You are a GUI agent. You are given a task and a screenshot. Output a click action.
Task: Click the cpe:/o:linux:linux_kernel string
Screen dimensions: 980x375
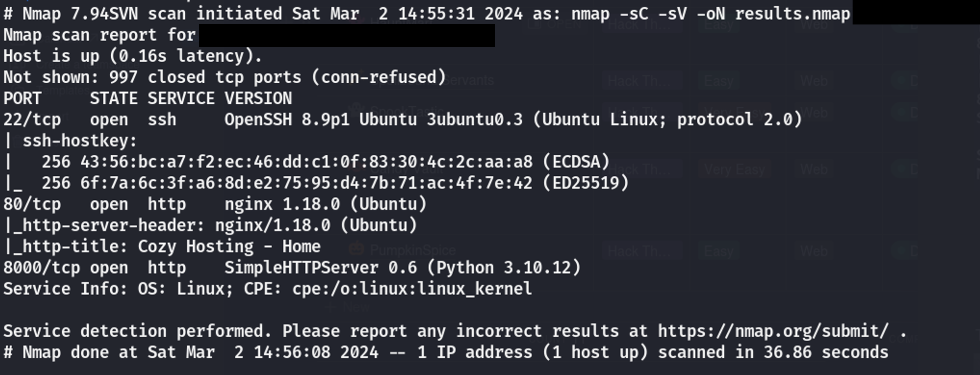coord(412,289)
